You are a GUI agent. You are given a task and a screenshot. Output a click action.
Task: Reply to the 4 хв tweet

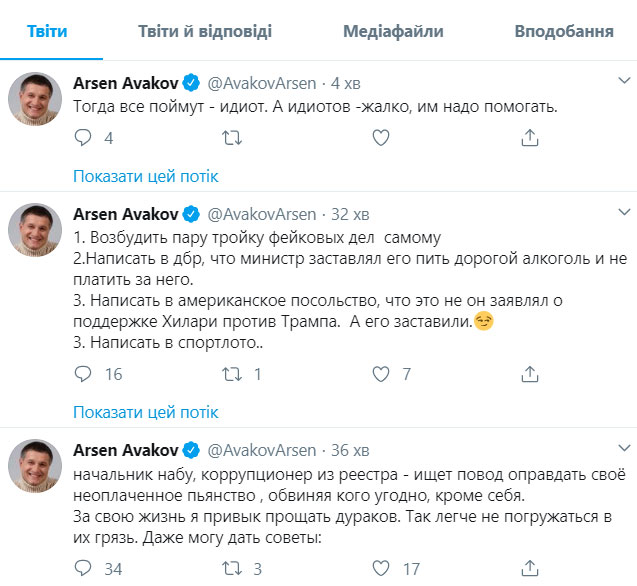(x=83, y=139)
